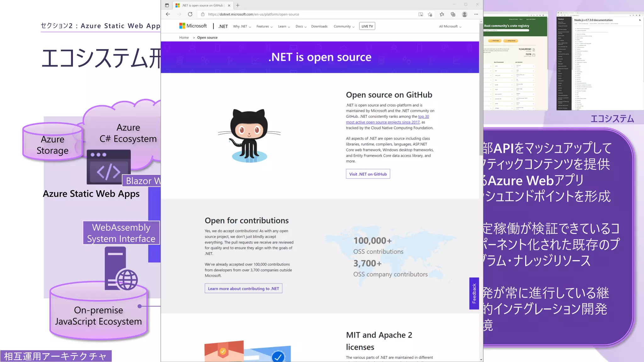Open the Settings and more ellipsis menu
This screenshot has height=362, width=644.
tap(476, 14)
